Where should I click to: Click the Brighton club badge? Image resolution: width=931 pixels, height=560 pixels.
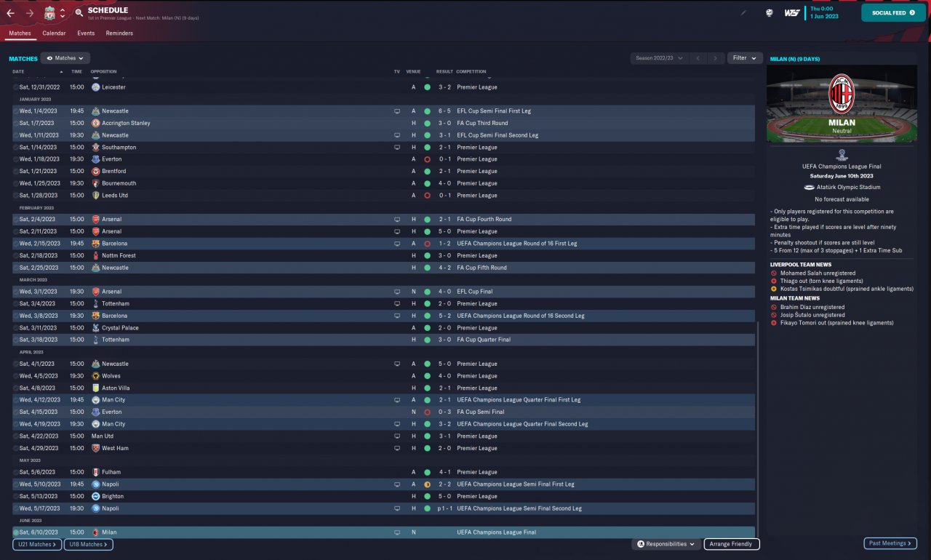(96, 496)
